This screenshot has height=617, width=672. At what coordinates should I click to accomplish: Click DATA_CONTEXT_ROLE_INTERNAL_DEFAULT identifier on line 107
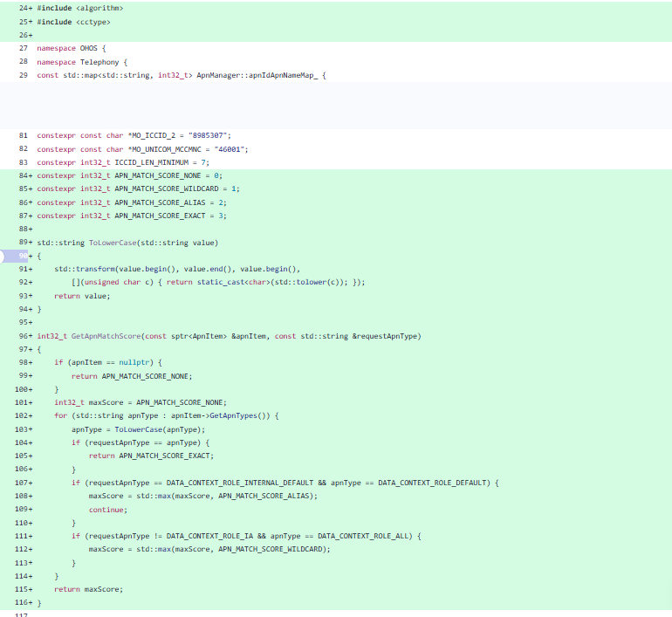[x=240, y=483]
